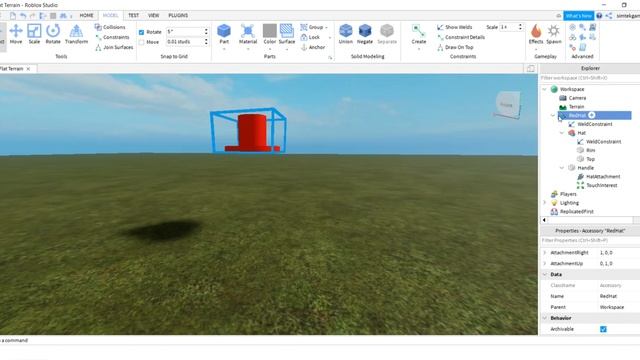Toggle Constraint Details option
Viewport: 640px width, 360px height.
tap(461, 37)
